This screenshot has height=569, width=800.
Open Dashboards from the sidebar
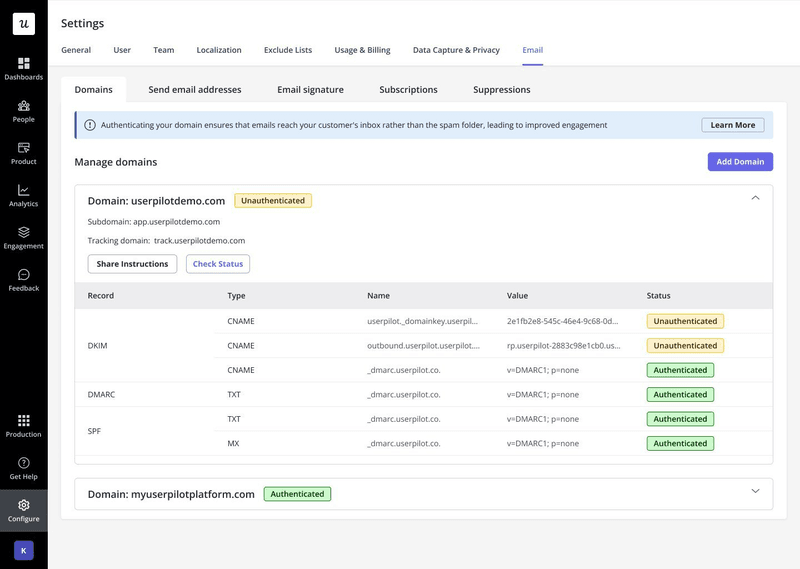click(23, 68)
